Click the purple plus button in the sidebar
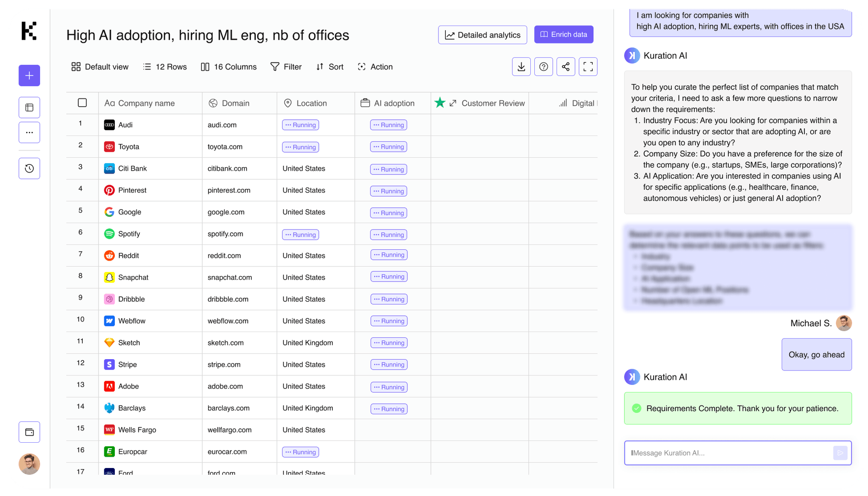The height and width of the screenshot is (496, 868). pyautogui.click(x=29, y=75)
